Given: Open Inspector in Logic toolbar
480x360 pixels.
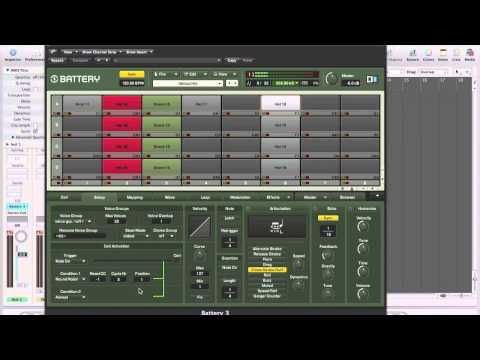Looking at the screenshot, I should 13,55.
